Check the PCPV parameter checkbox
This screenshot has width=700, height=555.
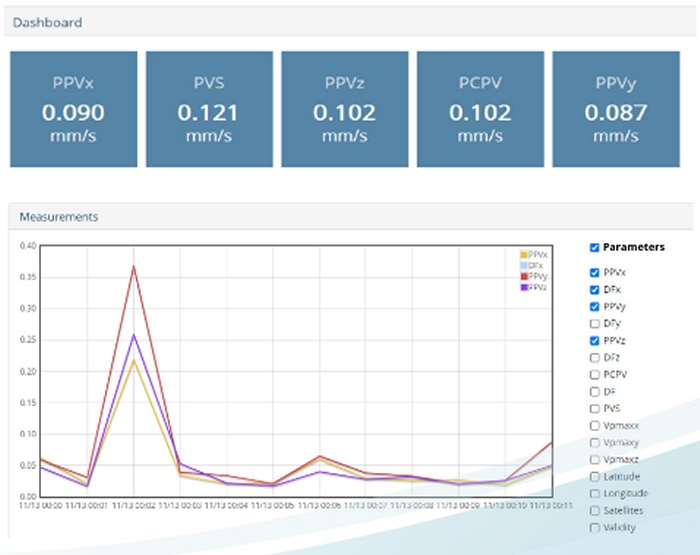[x=595, y=374]
